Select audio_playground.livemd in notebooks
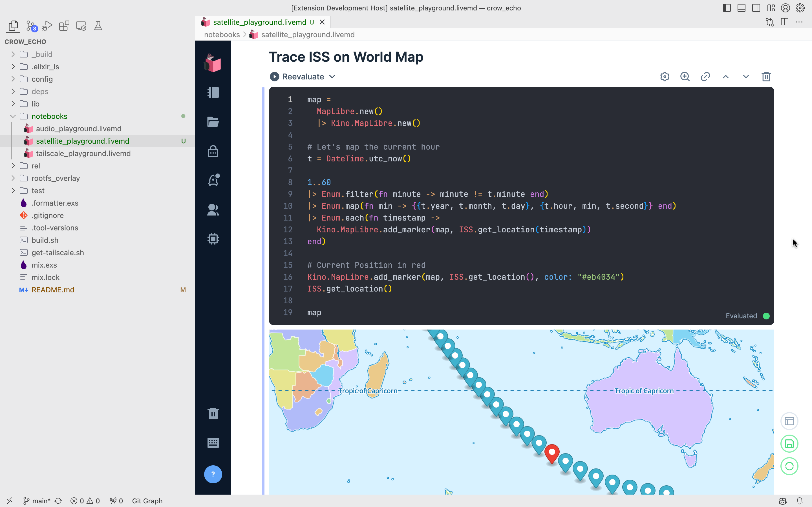812x507 pixels. click(78, 128)
